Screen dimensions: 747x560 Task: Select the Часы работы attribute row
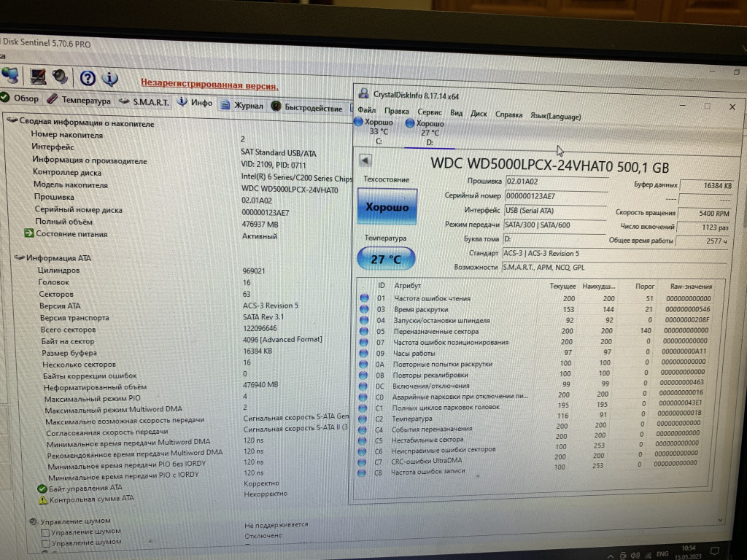pyautogui.click(x=534, y=353)
